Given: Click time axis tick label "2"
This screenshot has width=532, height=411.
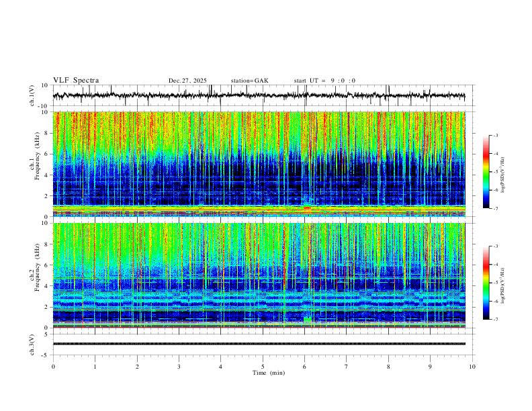Looking at the screenshot, I should pyautogui.click(x=137, y=367).
